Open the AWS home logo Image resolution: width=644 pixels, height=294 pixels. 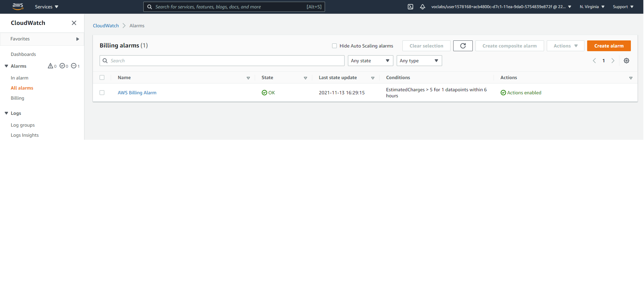(18, 6)
